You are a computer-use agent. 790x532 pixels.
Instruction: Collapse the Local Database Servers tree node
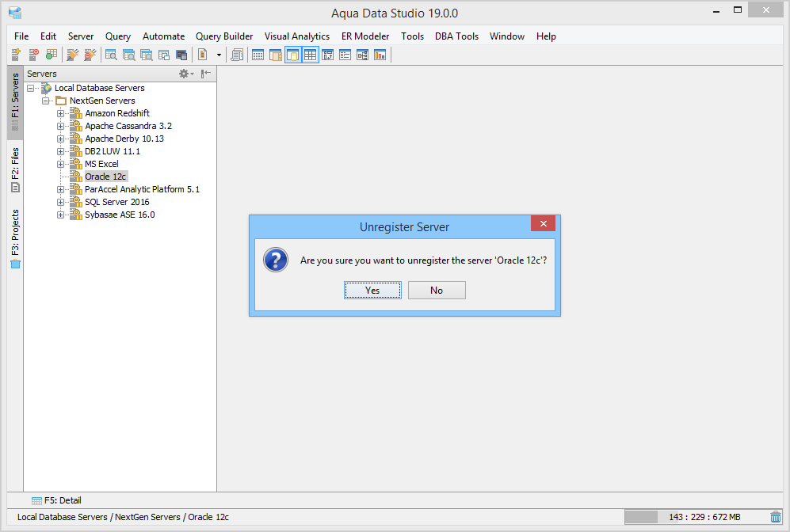pyautogui.click(x=31, y=88)
